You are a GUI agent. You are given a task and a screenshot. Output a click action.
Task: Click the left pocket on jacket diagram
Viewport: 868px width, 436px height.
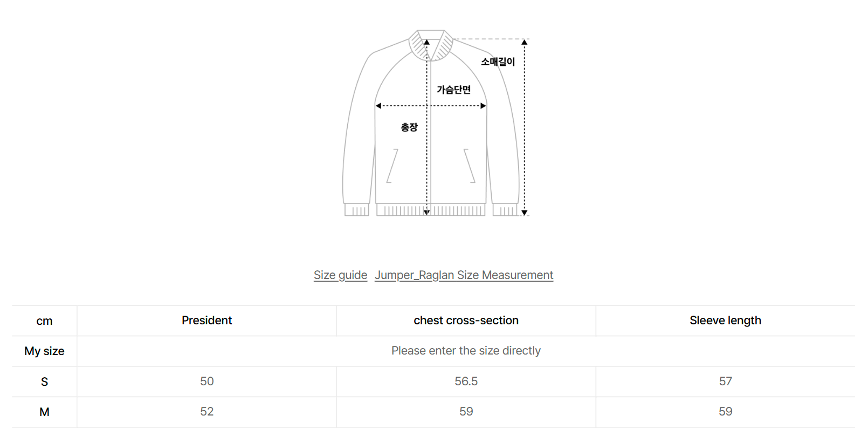coord(392,166)
